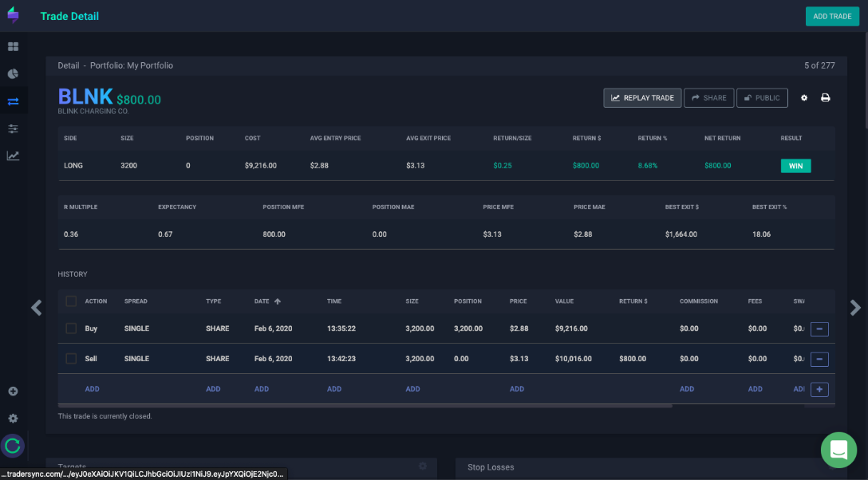Click the BLNK ticker symbol
Viewport: 868px width, 480px height.
point(85,96)
